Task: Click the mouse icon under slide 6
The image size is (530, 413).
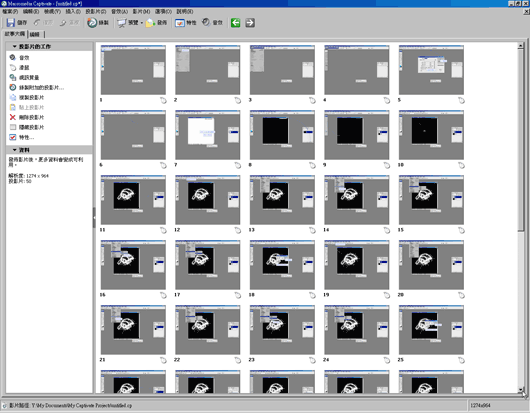Action: coord(163,165)
